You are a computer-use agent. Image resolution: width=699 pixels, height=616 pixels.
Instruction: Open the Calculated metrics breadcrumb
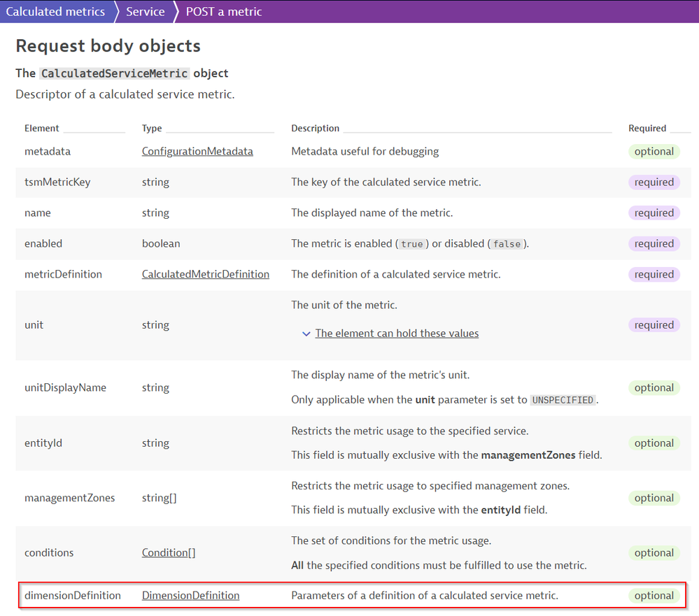click(x=55, y=11)
